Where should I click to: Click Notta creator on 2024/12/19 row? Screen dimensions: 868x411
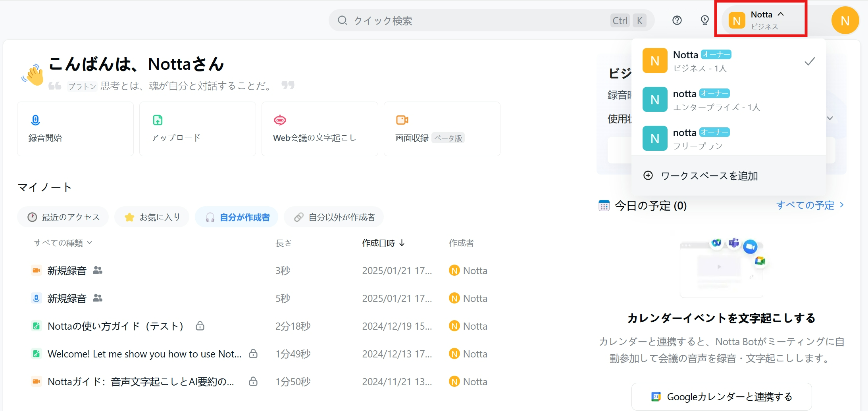tap(468, 326)
